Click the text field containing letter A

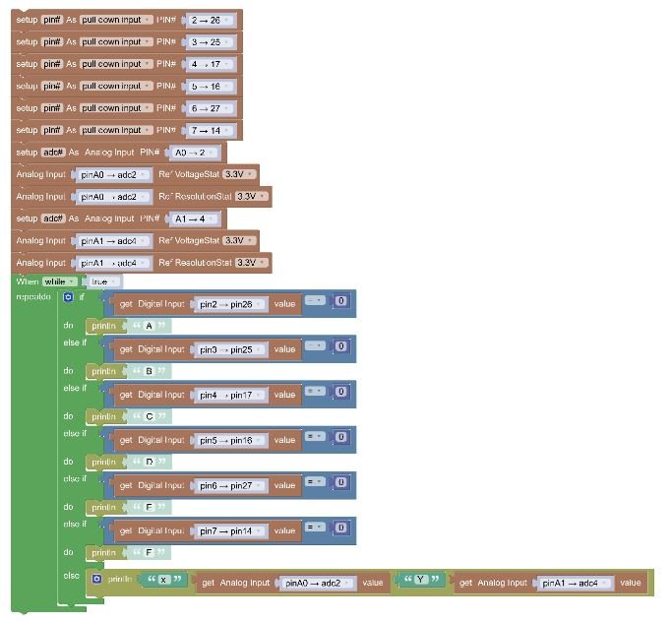coord(149,326)
